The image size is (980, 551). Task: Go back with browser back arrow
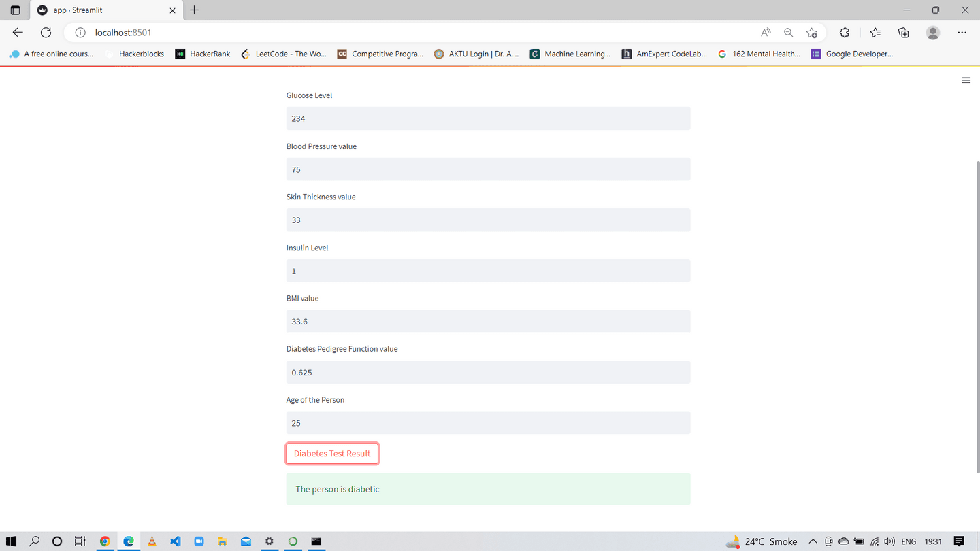click(x=18, y=32)
